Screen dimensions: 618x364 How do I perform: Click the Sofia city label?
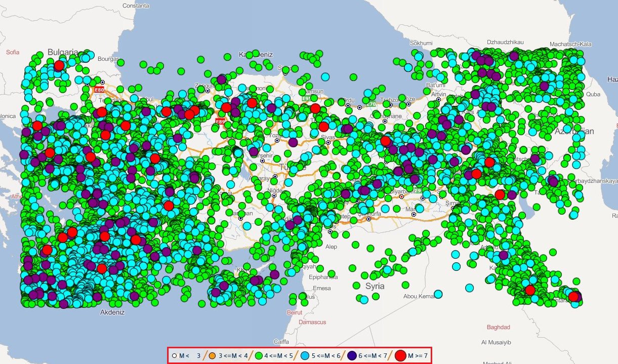(13, 52)
